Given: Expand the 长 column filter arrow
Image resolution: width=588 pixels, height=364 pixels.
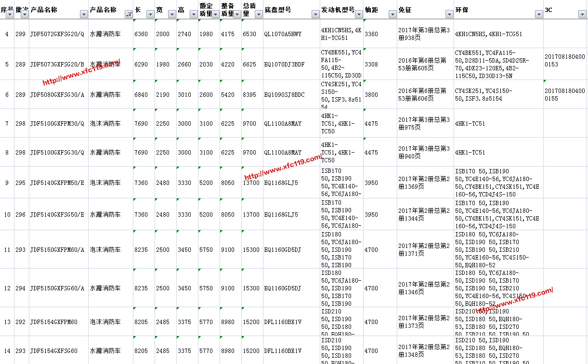Looking at the screenshot, I should 150,14.
